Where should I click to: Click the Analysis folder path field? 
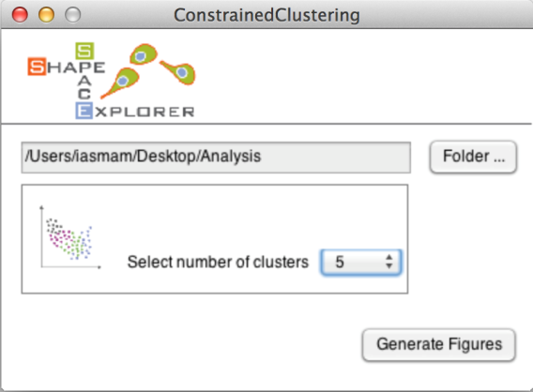coord(216,158)
